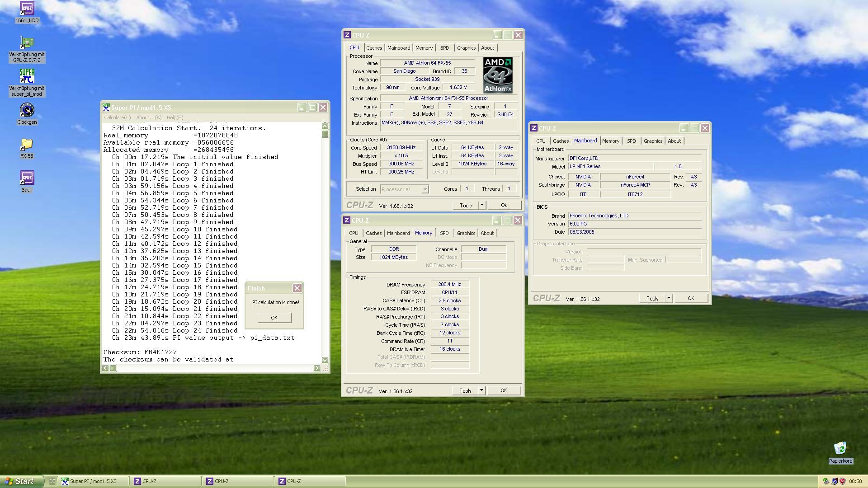Screen dimensions: 868x488
Task: Click Super PI horizontal scrollbar left arrow
Action: [x=105, y=368]
